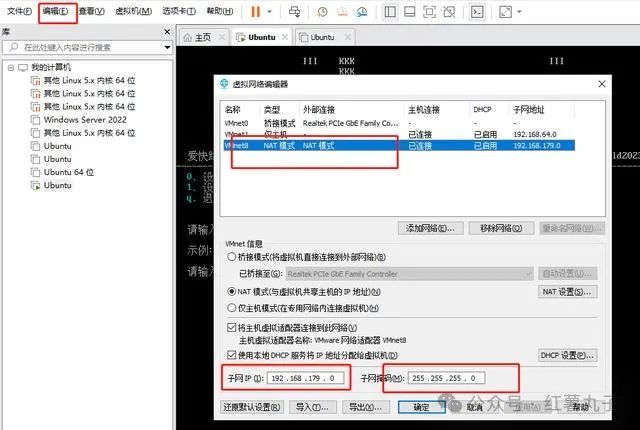
Task: Open the 已桥接至 adapter dropdown
Action: pyautogui.click(x=409, y=274)
